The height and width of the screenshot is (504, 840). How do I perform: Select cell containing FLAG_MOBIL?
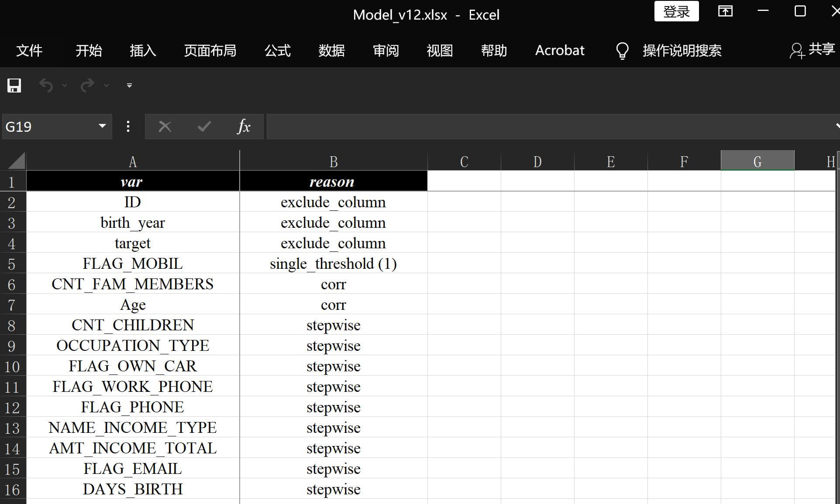tap(133, 264)
